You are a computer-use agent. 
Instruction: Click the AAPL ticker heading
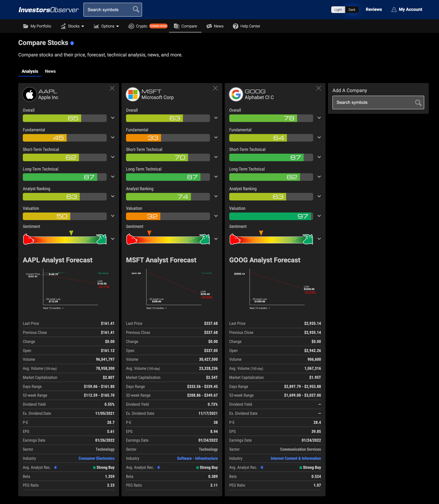point(48,91)
